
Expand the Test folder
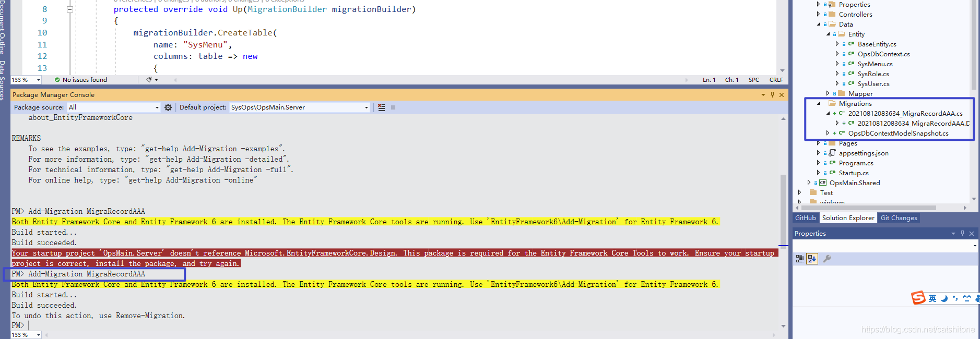click(x=799, y=193)
